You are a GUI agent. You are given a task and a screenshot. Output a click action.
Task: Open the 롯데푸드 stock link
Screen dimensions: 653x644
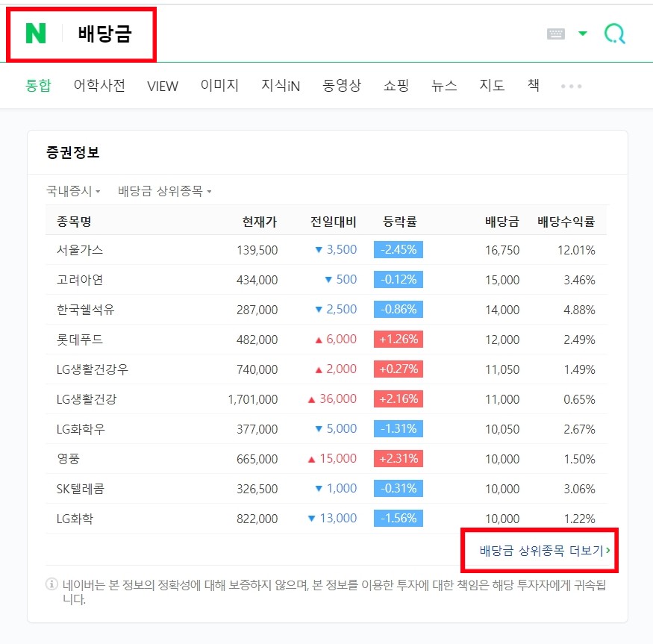80,340
